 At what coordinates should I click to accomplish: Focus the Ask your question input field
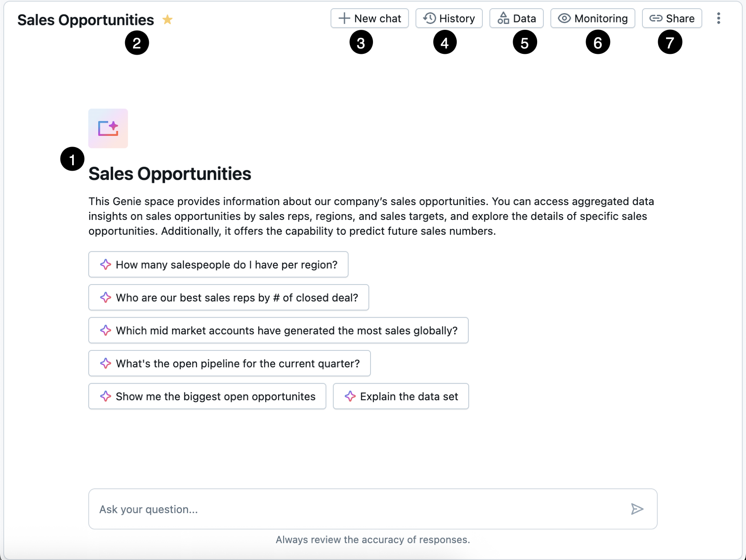(x=356, y=509)
